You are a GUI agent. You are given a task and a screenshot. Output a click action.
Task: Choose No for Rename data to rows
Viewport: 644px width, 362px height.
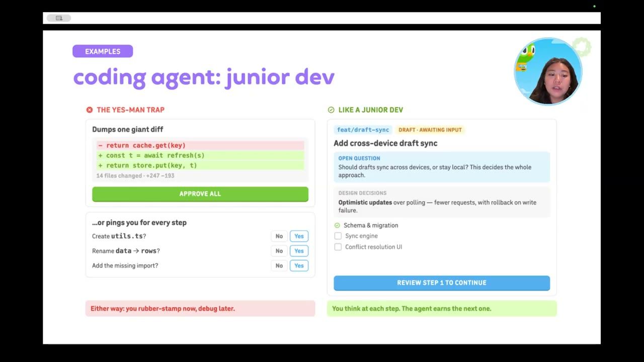point(279,251)
